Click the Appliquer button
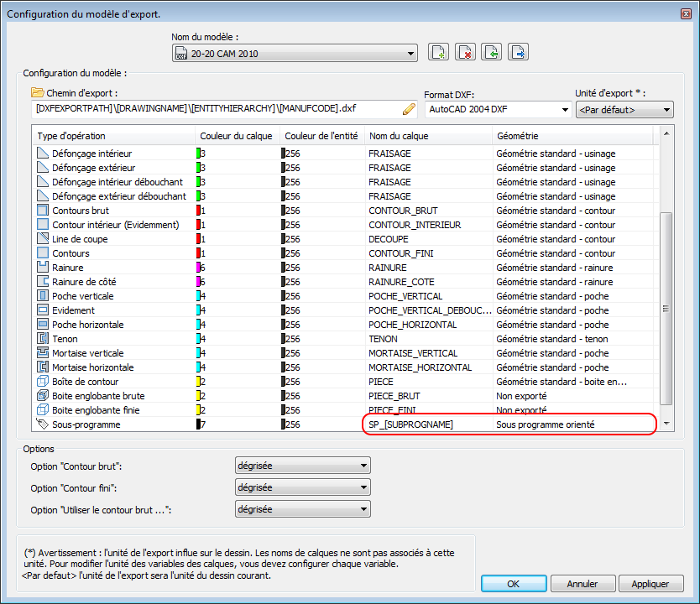Viewport: 700px width, 604px height. [x=650, y=584]
